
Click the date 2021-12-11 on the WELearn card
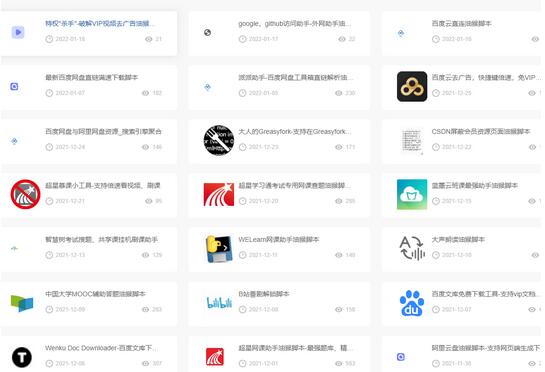coord(263,255)
